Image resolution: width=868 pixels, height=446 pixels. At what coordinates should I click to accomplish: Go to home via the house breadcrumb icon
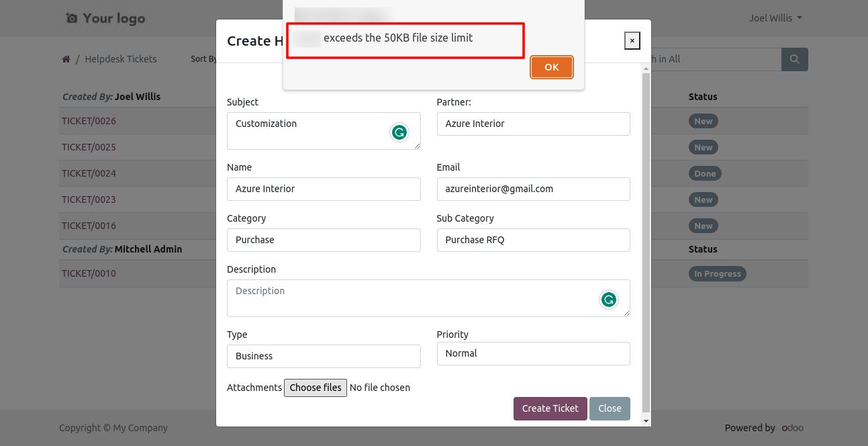(66, 59)
